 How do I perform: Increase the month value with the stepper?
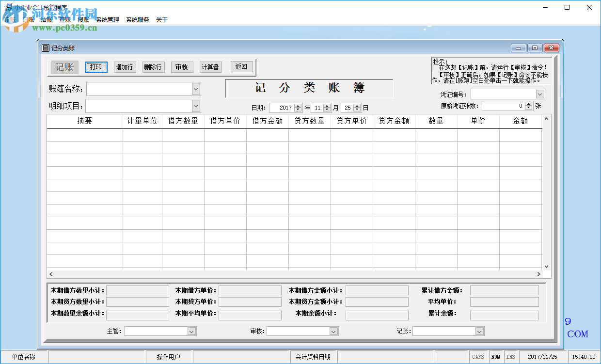click(328, 105)
